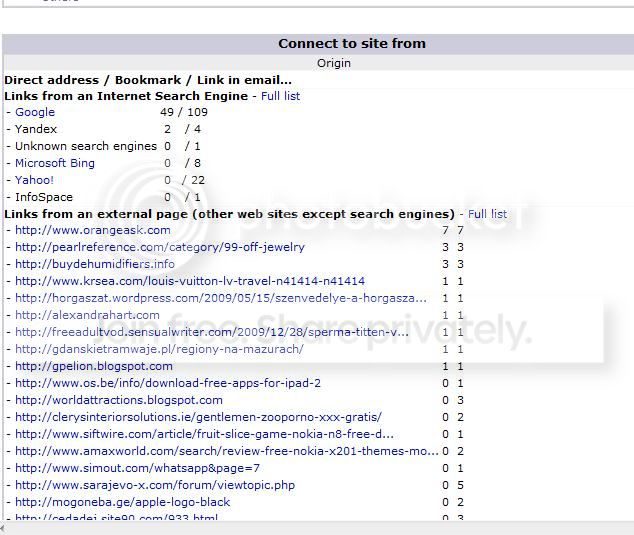Open siftwire.com fruit-slice-game link
Viewport: 634px width, 535px height.
pyautogui.click(x=204, y=434)
